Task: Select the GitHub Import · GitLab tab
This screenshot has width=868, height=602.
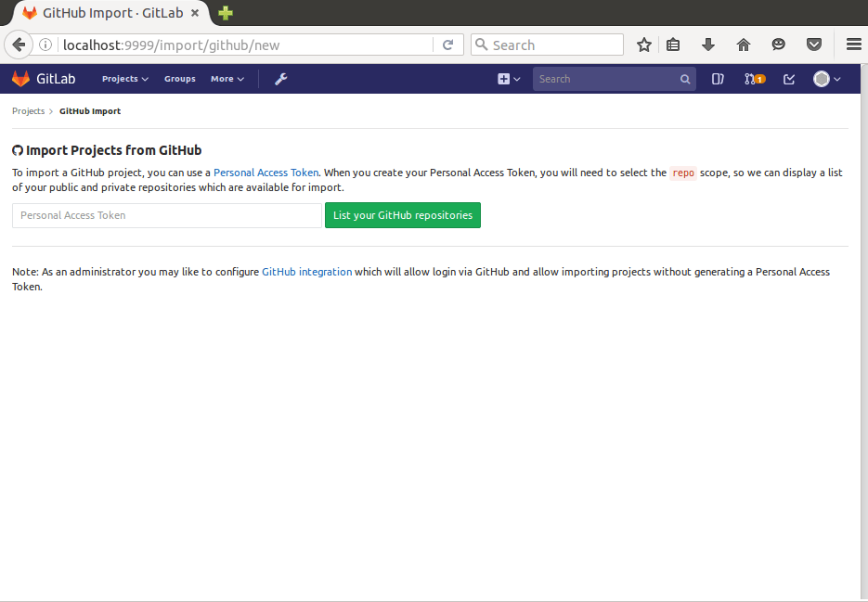Action: pyautogui.click(x=110, y=13)
